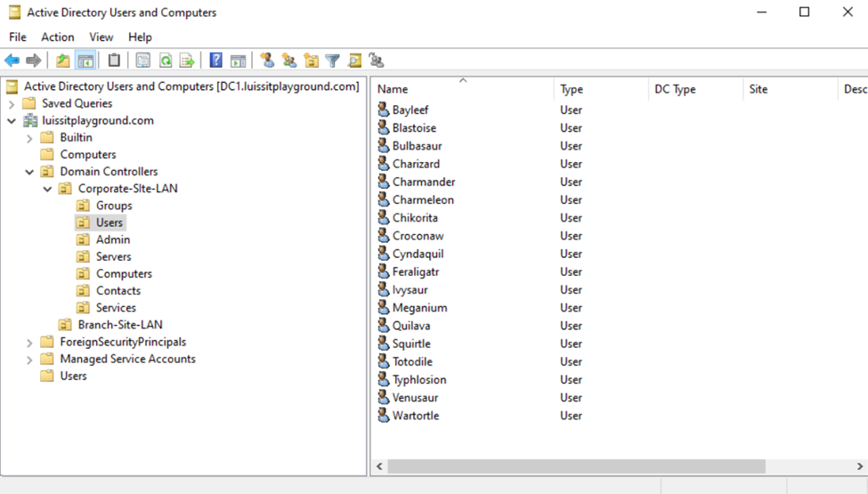Viewport: 868px width, 494px height.
Task: Open the Help menu
Action: [x=140, y=37]
